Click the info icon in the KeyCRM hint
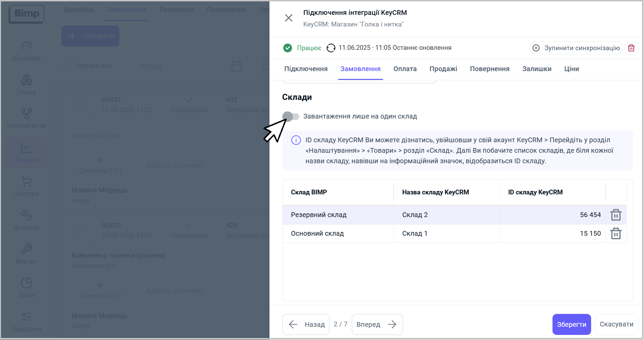This screenshot has height=340, width=644. pyautogui.click(x=296, y=140)
